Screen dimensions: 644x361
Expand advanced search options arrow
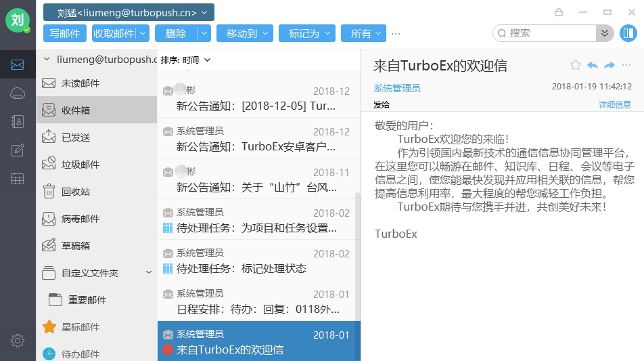tap(605, 33)
